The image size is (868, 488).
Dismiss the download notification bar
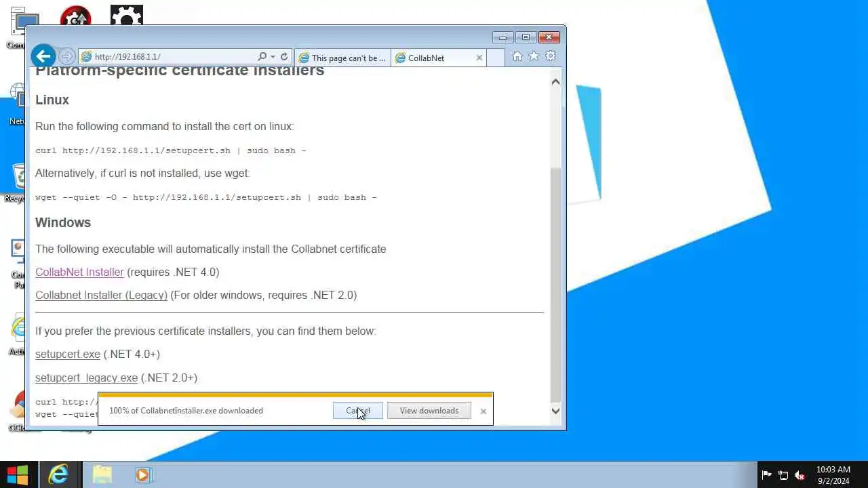click(483, 411)
